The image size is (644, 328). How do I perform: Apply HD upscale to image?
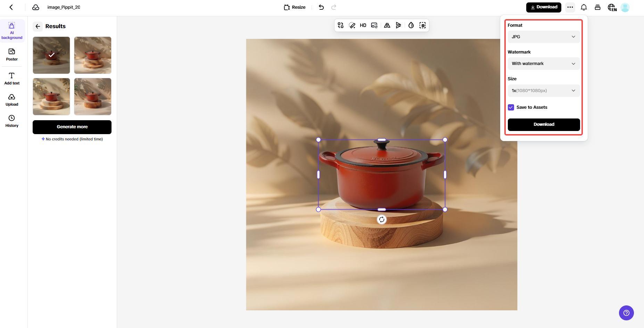[x=363, y=25]
